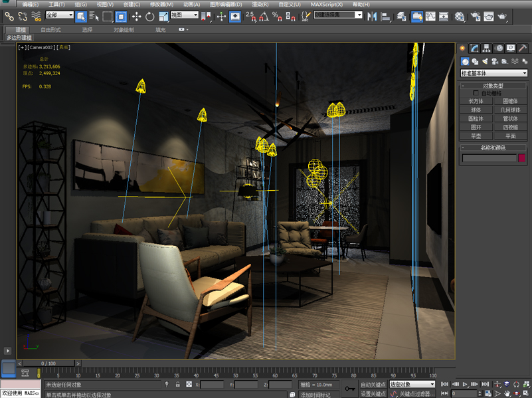Switch to Lights creation category
Screen dimensions: 532x398
point(485,61)
